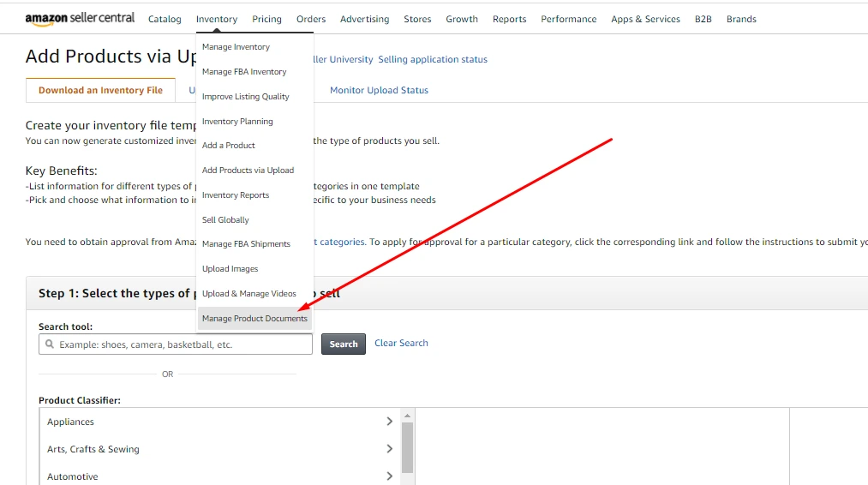Expand the Automotive category chevron
Screen dimensions: 868x485
click(x=389, y=476)
